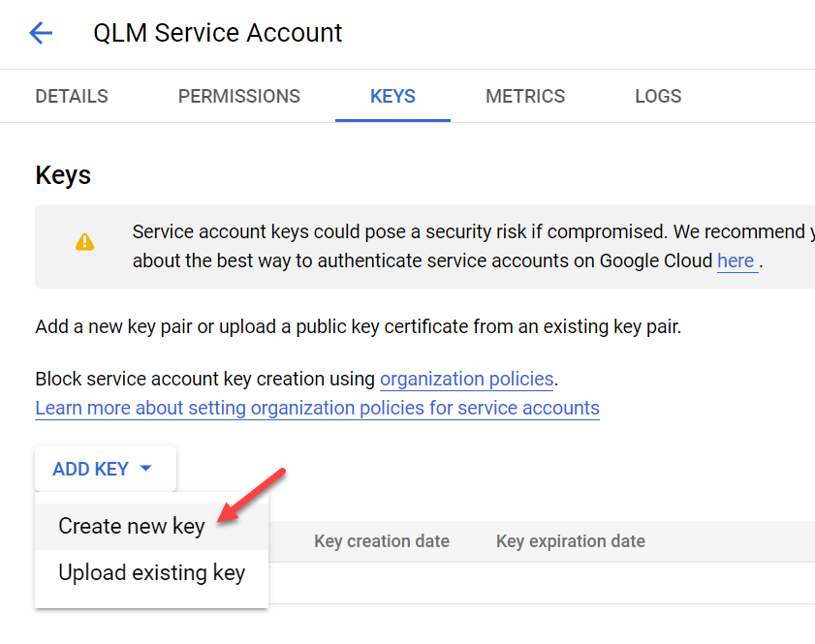Go to the METRICS tab
This screenshot has height=644, width=815.
point(525,96)
